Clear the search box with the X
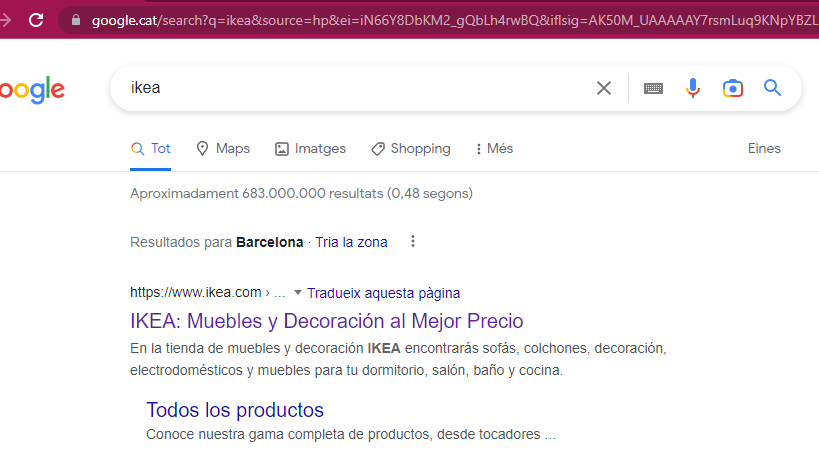The width and height of the screenshot is (819, 453). pyautogui.click(x=604, y=88)
